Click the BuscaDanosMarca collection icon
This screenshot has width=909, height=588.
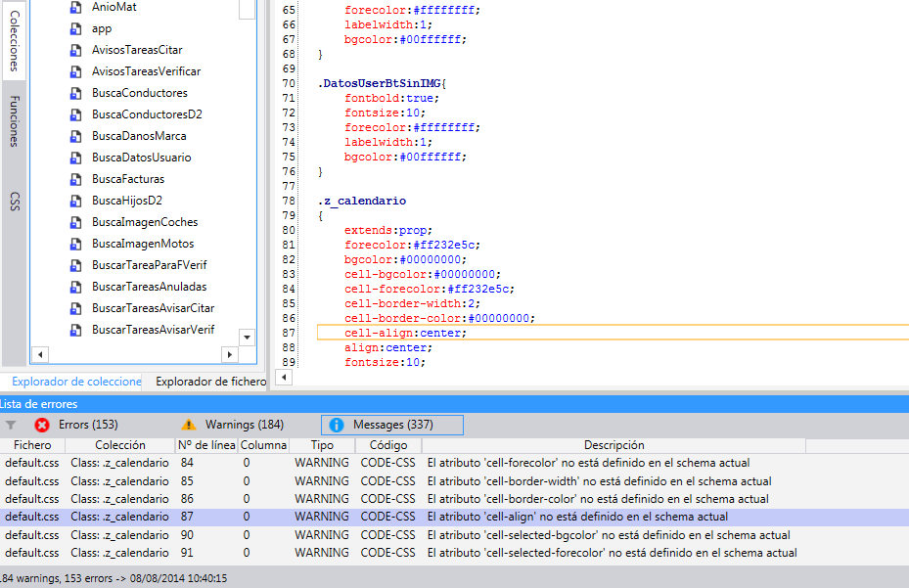[75, 136]
